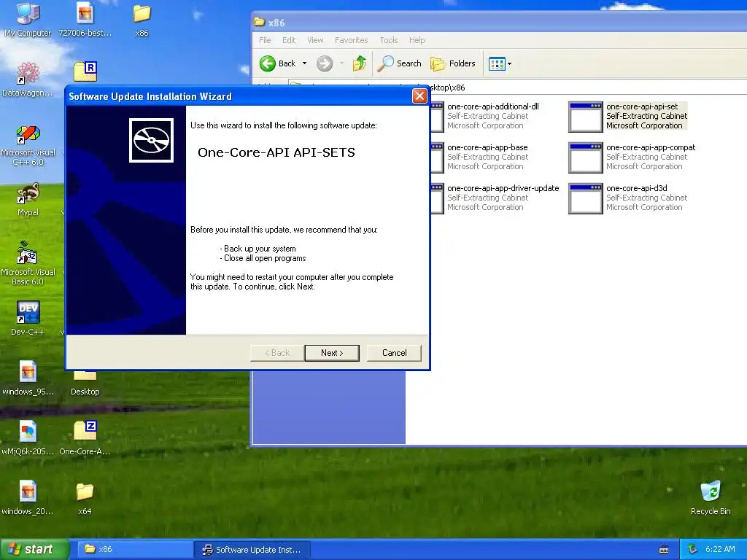This screenshot has width=747, height=560.
Task: Open the Windows Start menu
Action: point(35,549)
